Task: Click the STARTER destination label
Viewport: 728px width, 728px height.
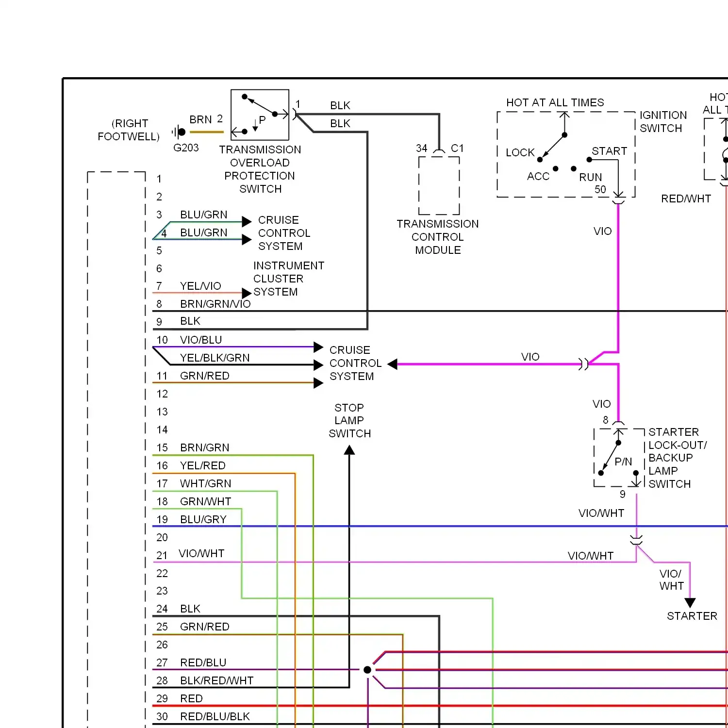Action: click(x=692, y=616)
